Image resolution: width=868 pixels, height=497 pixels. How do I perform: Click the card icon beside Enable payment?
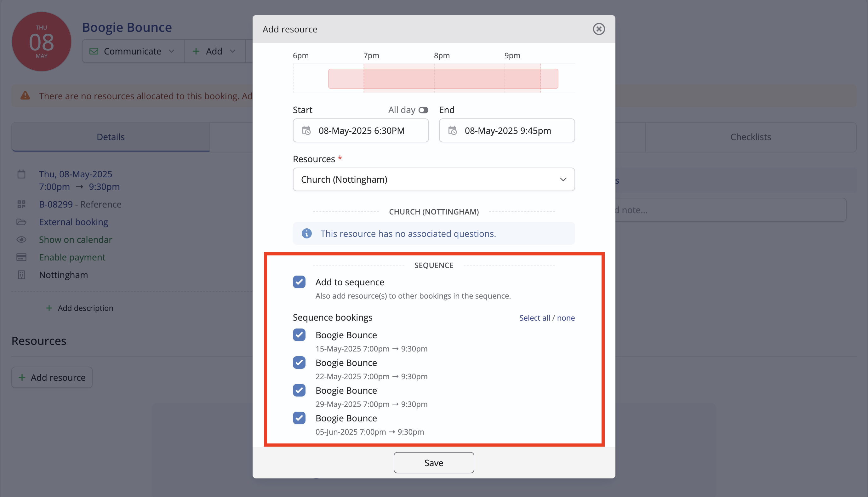[x=21, y=257]
